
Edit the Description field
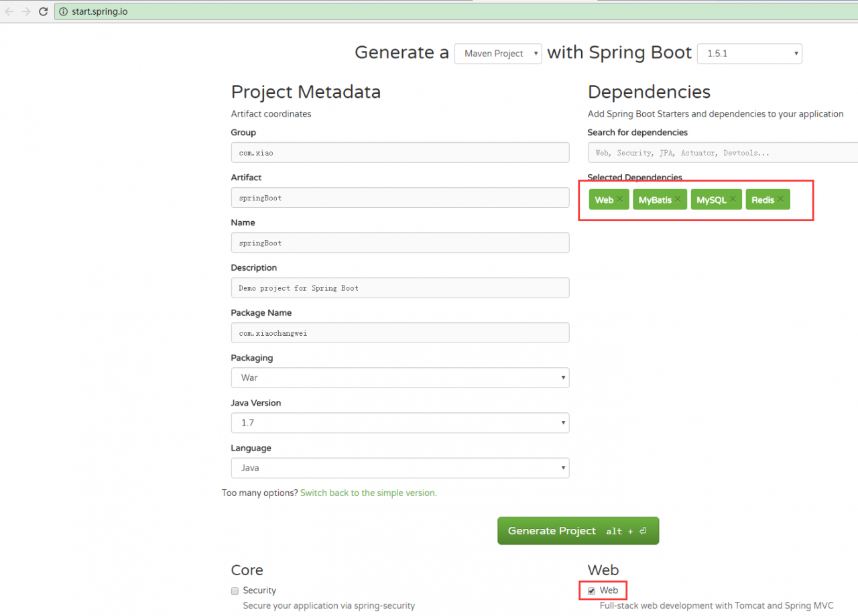coord(400,288)
